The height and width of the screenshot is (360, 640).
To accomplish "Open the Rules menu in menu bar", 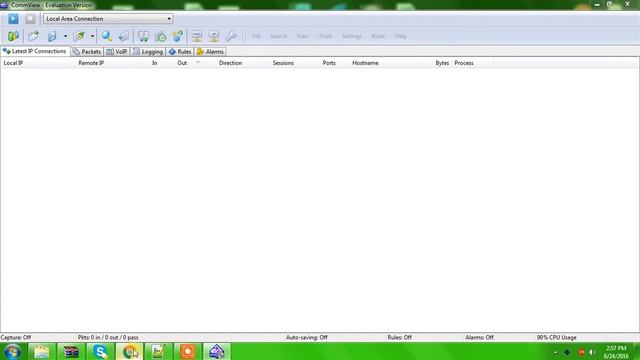I will click(378, 36).
